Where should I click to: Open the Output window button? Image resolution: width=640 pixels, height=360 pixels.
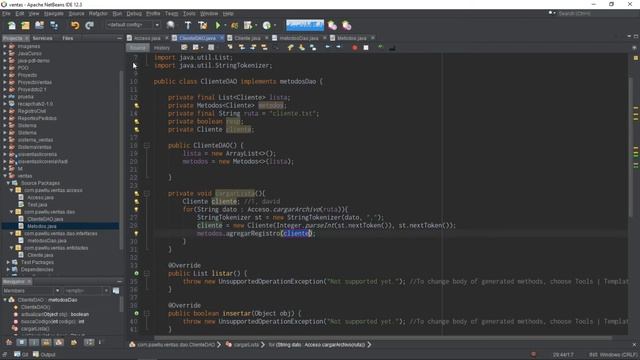pyautogui.click(x=44, y=355)
